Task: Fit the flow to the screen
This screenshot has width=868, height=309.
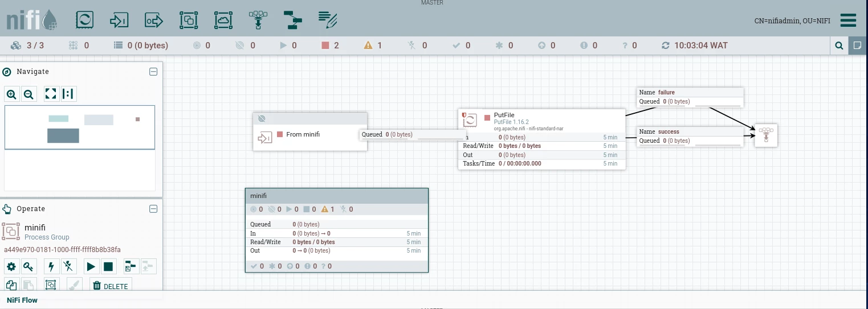Action: (51, 94)
